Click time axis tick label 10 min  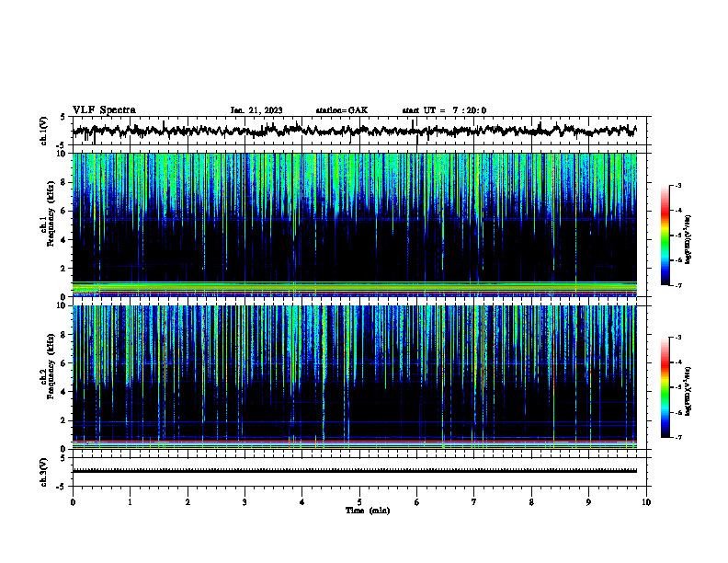[x=646, y=502]
